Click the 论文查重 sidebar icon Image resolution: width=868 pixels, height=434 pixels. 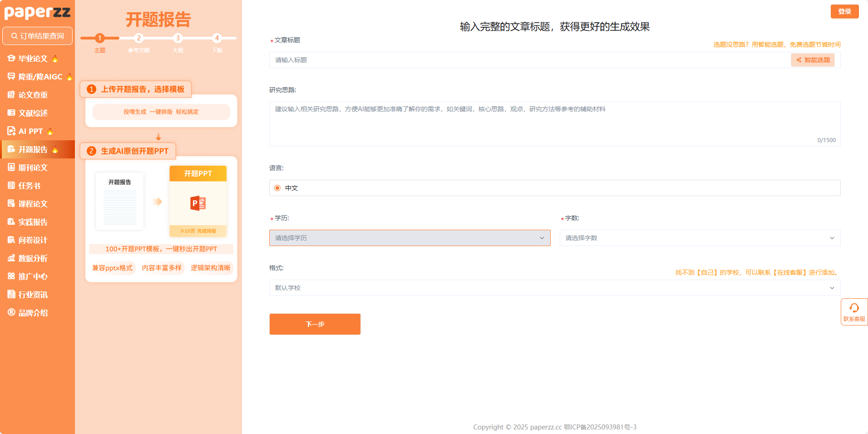tap(11, 95)
